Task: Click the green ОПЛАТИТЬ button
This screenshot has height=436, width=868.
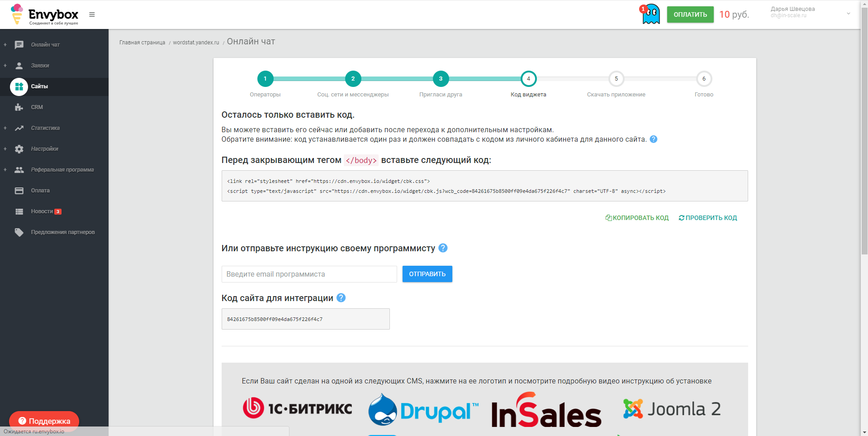Action: (x=690, y=14)
